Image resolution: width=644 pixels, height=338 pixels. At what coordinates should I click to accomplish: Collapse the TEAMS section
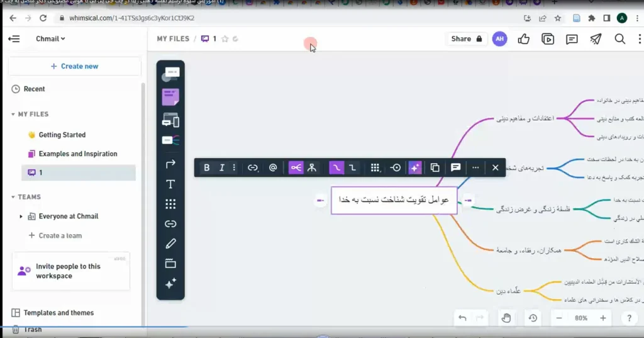13,197
